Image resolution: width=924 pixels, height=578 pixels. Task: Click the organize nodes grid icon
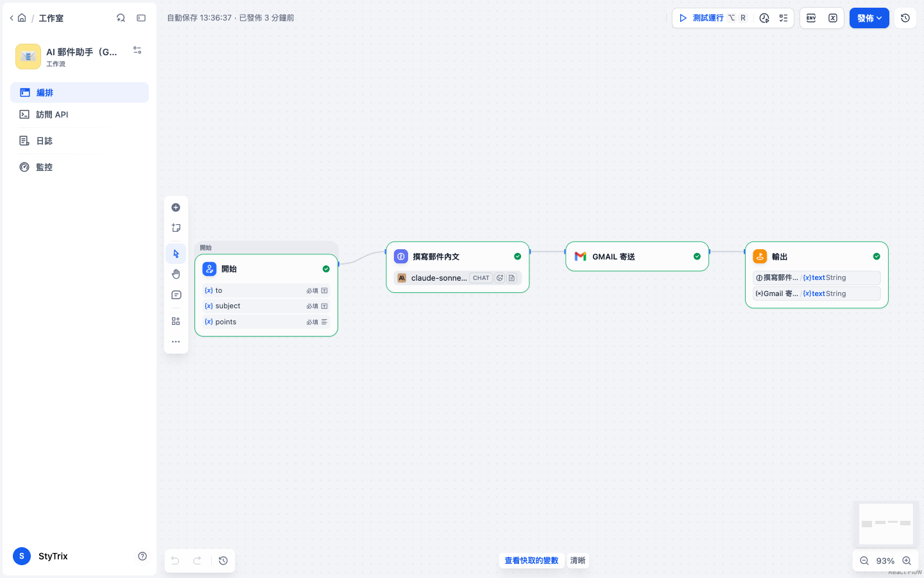point(176,321)
